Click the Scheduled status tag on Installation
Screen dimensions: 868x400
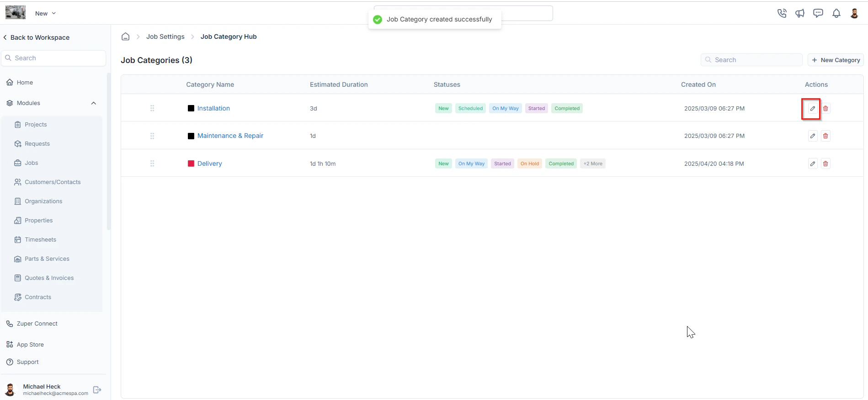coord(470,108)
